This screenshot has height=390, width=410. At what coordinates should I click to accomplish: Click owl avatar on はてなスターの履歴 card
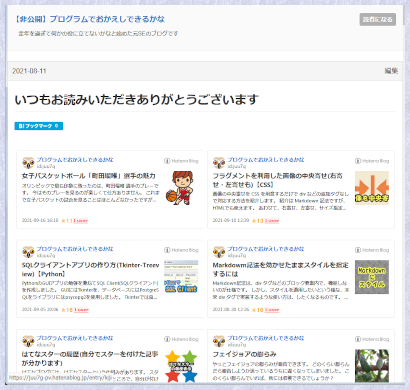28,341
